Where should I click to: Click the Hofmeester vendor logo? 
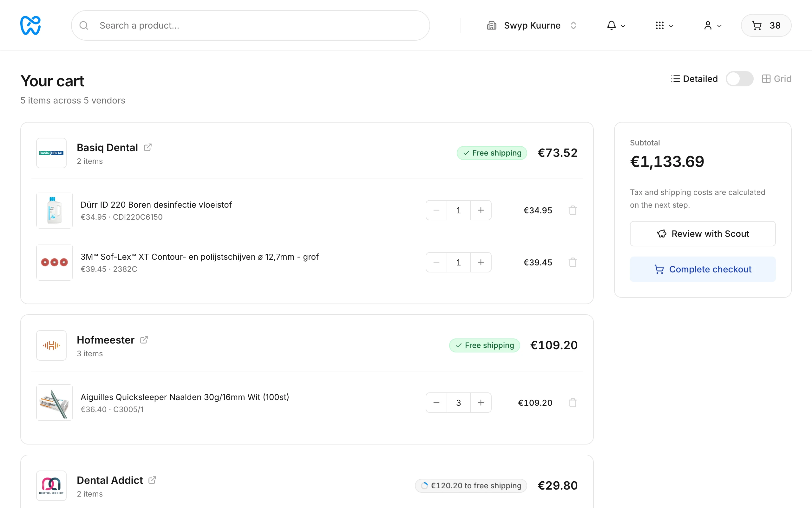pos(51,345)
